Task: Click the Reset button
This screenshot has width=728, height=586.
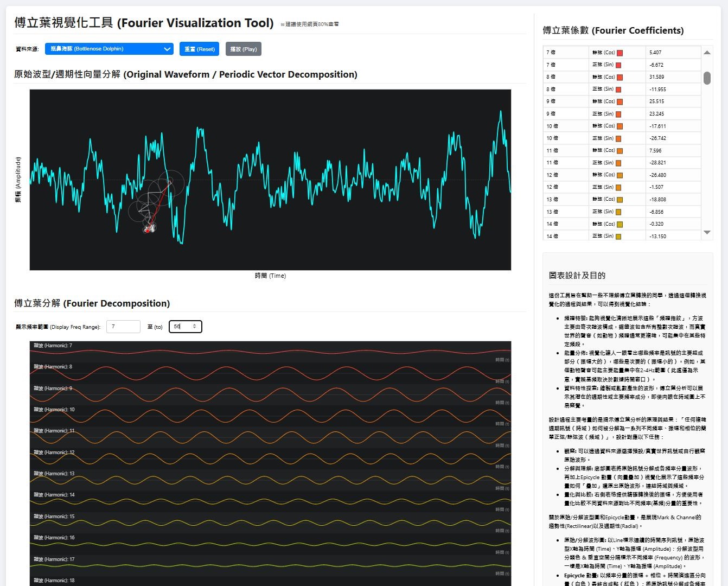Action: [199, 49]
